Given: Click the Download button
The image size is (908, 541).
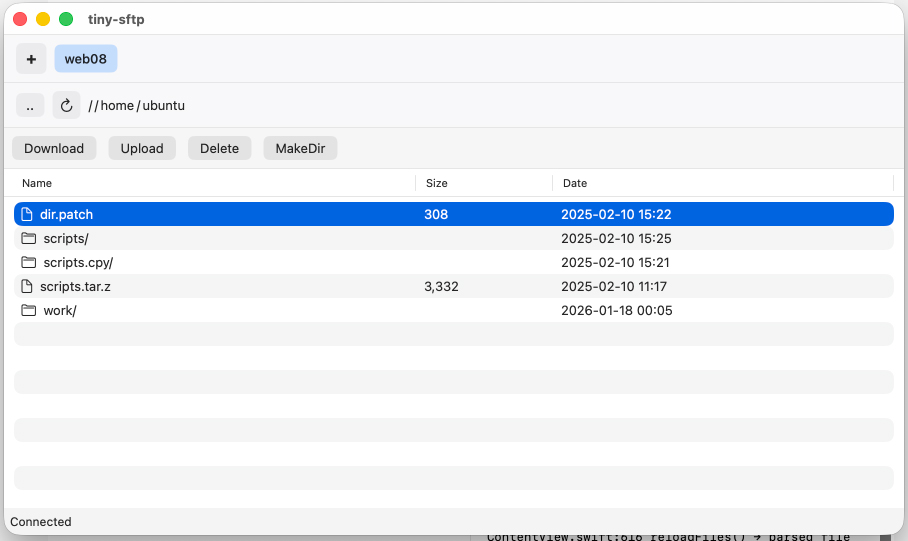Looking at the screenshot, I should pyautogui.click(x=54, y=148).
